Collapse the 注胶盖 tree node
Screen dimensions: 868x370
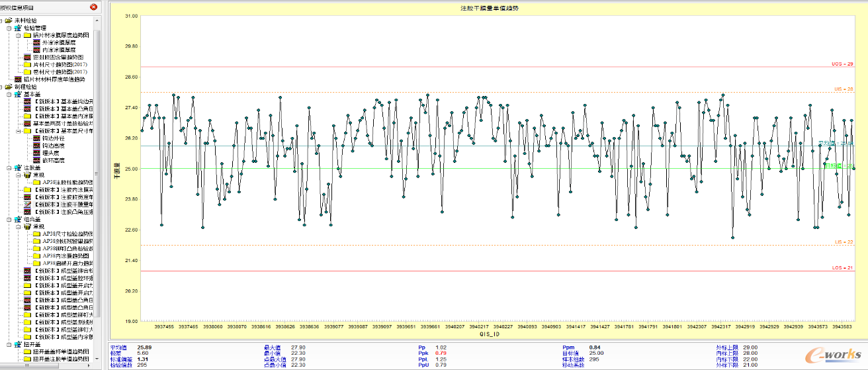click(x=9, y=167)
